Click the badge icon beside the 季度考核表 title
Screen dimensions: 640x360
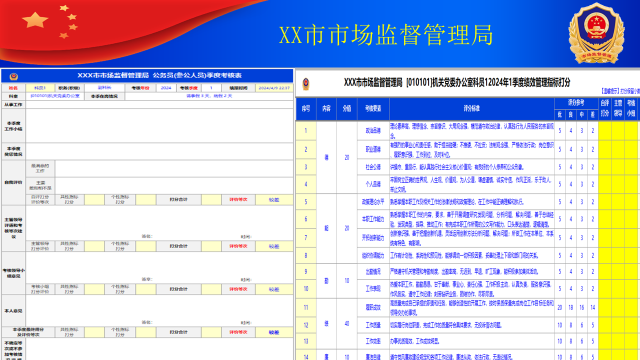tap(13, 76)
